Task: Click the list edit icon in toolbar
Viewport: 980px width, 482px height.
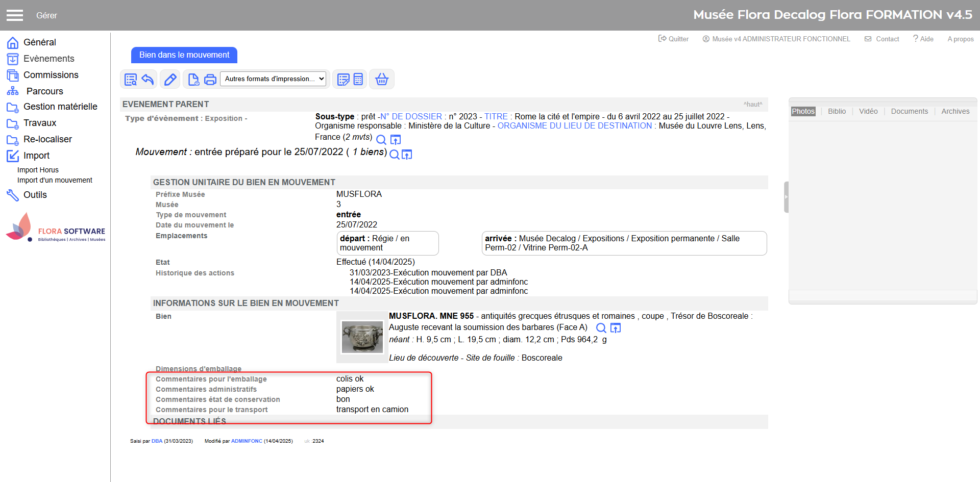Action: tap(343, 79)
